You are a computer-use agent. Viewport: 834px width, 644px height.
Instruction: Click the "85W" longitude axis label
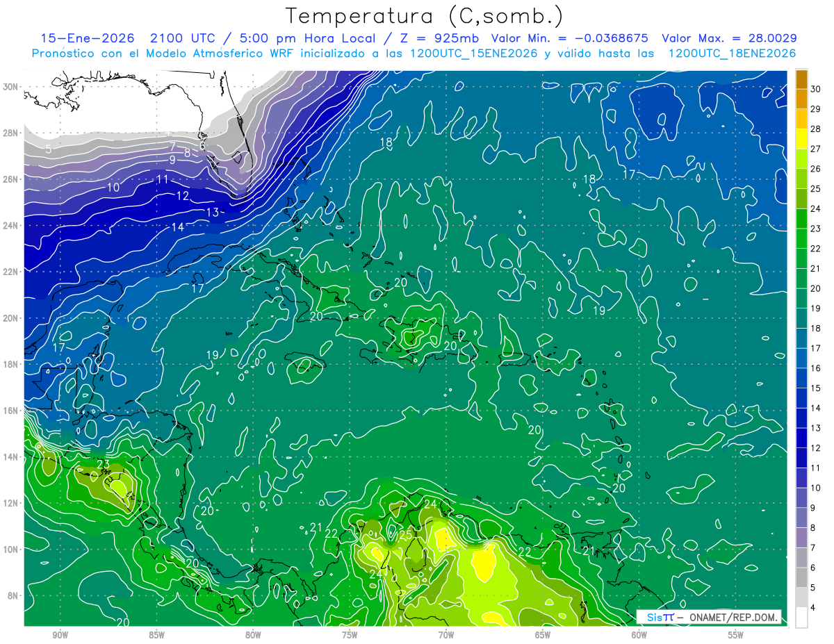coord(156,635)
